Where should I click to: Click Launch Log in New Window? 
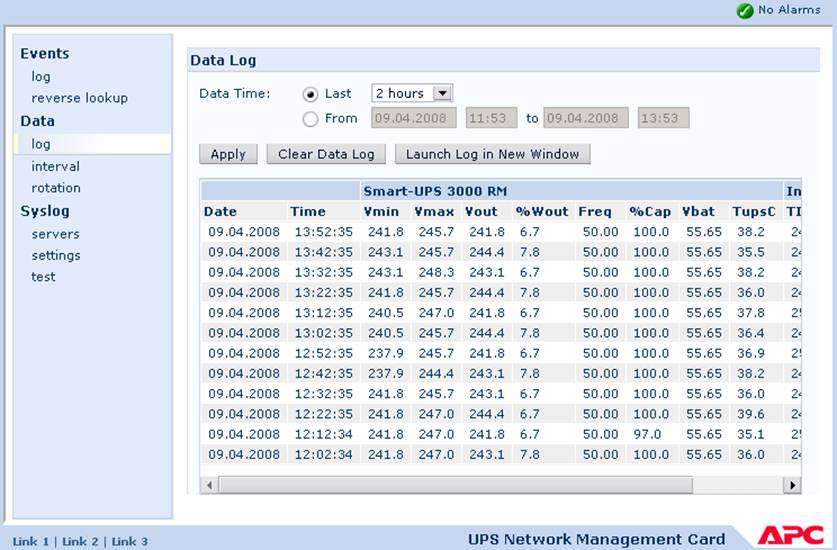tap(492, 154)
